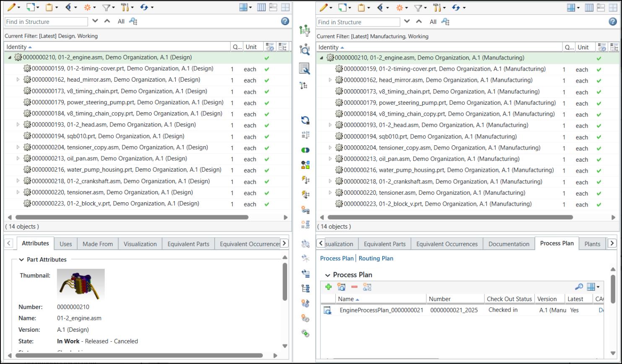622x364 pixels.
Task: Click the left structure's horizontal scrollbar
Action: (x=132, y=217)
